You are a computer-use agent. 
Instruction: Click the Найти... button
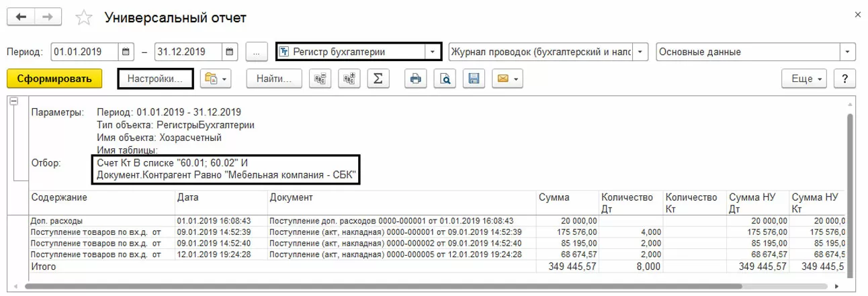274,79
